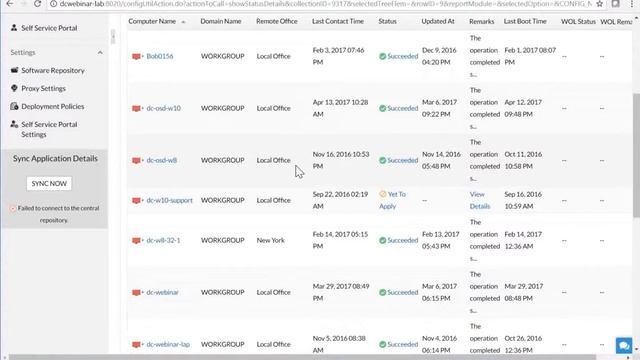The height and width of the screenshot is (360, 640).
Task: Click the Updated At column header
Action: [438, 21]
